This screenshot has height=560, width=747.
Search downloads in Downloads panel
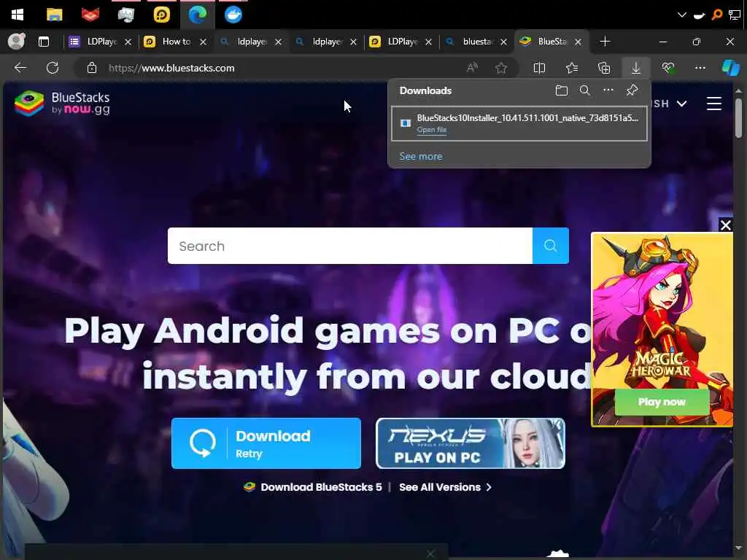(584, 90)
